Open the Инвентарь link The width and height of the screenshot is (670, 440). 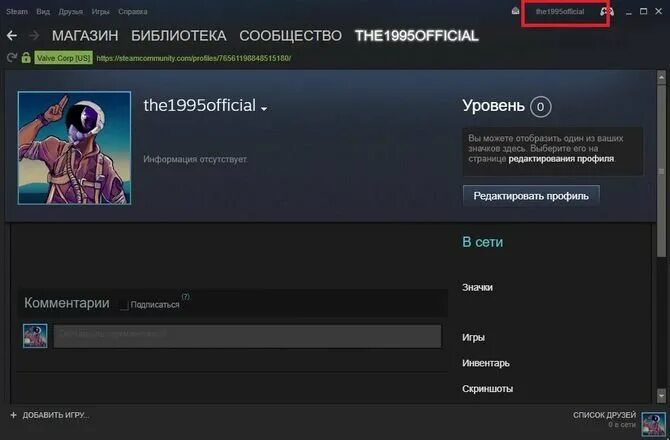coord(486,363)
